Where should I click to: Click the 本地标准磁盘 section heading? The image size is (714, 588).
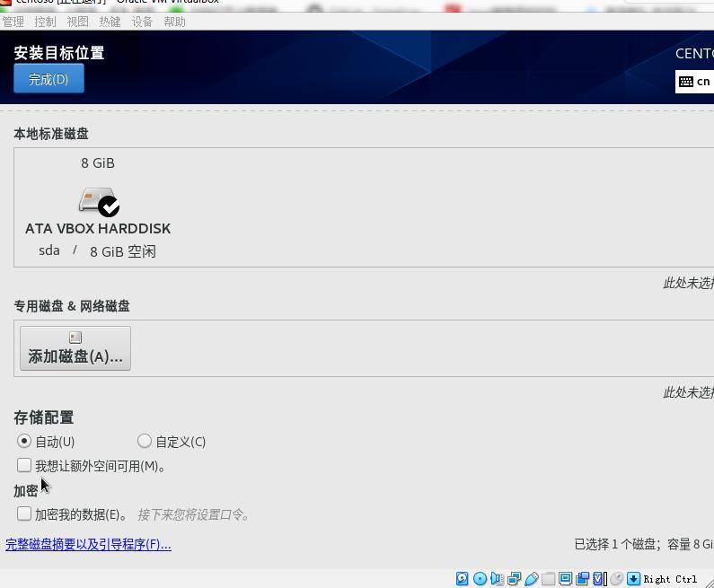(x=51, y=134)
